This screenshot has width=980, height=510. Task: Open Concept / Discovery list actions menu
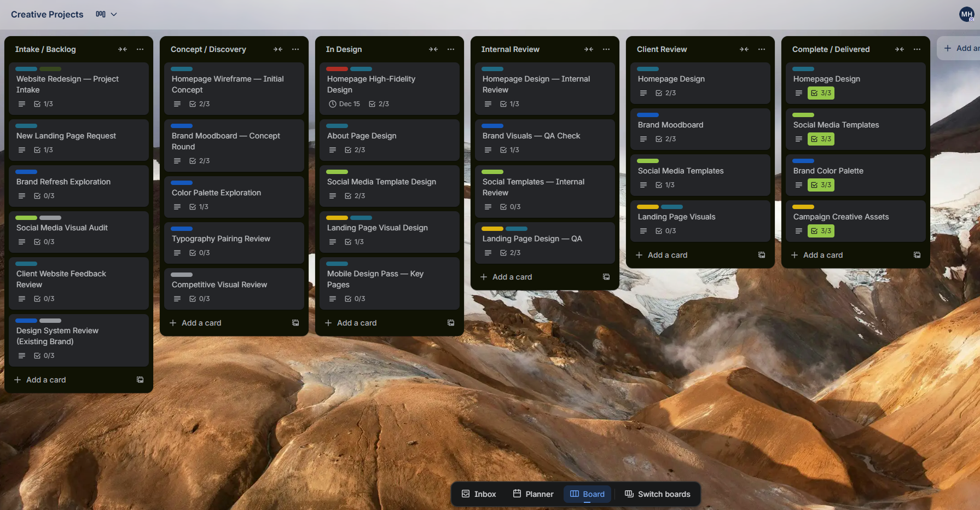[295, 49]
